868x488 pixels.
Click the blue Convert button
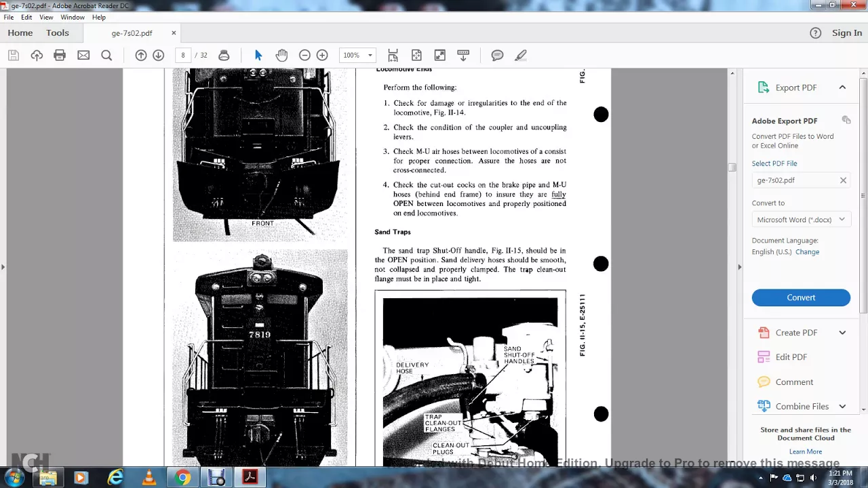[801, 298]
